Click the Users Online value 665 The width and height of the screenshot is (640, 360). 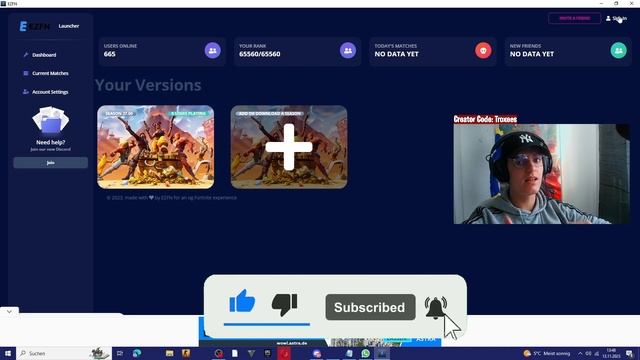coord(109,54)
